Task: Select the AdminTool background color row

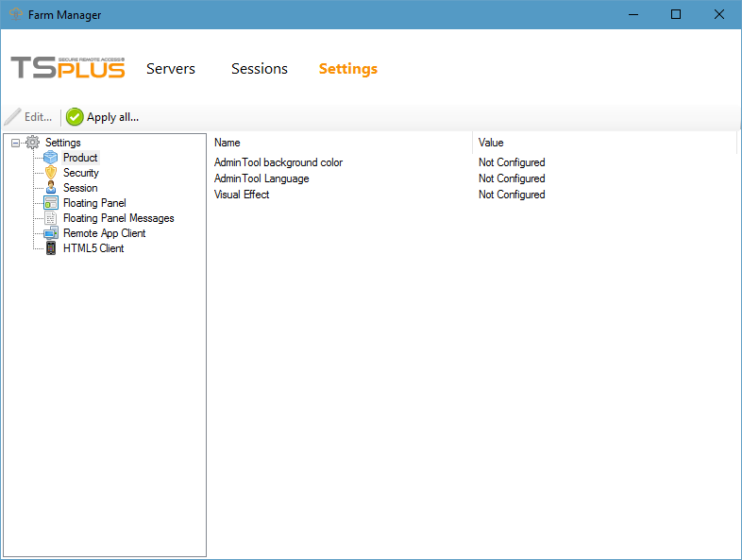Action: (278, 162)
